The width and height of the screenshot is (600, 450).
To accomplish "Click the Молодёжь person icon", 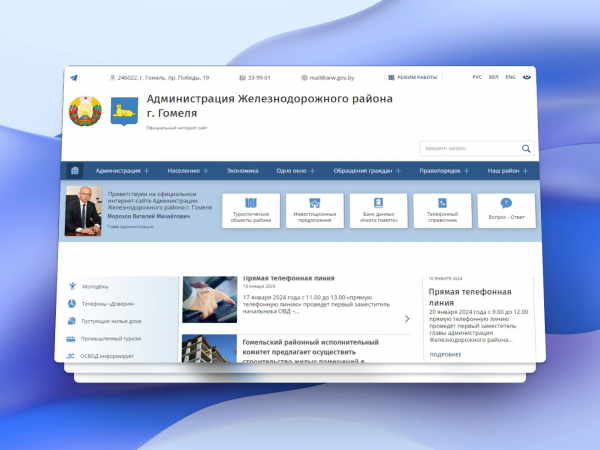I will tap(73, 286).
